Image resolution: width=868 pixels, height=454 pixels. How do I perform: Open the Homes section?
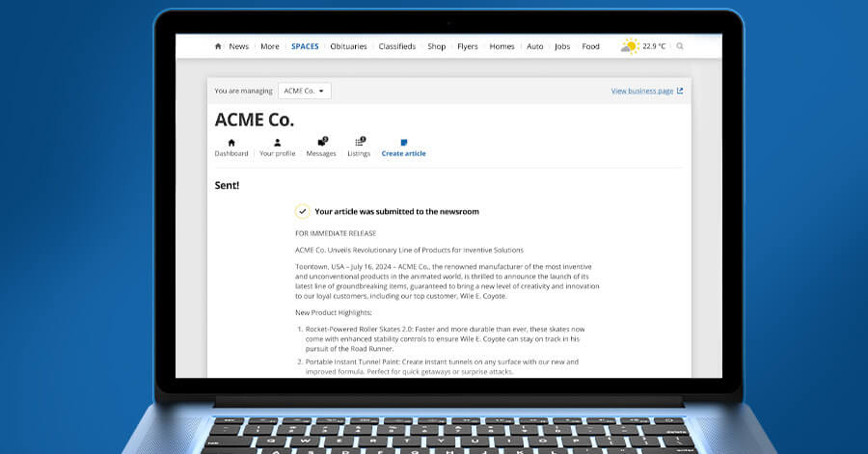tap(502, 46)
